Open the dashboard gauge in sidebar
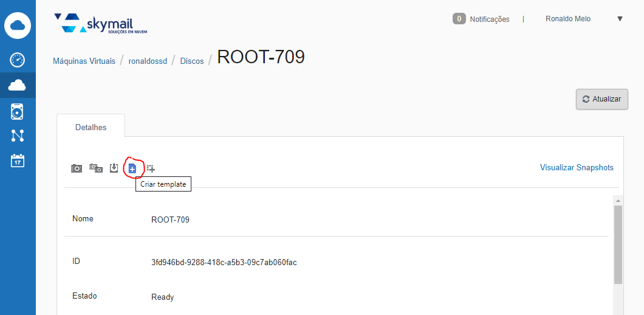The height and width of the screenshot is (315, 644). pyautogui.click(x=18, y=60)
